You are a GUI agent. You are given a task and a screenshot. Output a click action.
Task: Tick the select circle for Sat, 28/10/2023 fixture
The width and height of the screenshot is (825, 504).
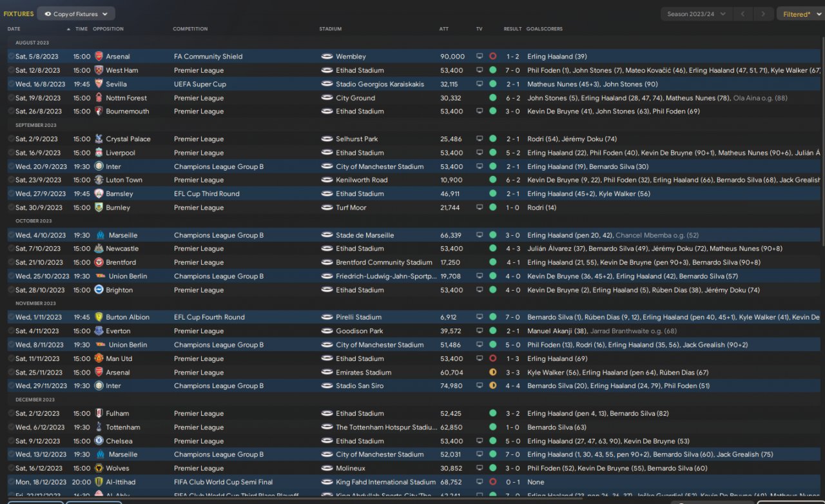[11, 290]
